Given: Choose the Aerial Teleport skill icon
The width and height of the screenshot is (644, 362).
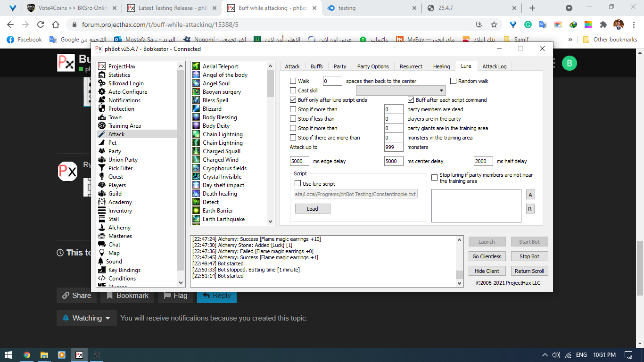Looking at the screenshot, I should coord(197,66).
